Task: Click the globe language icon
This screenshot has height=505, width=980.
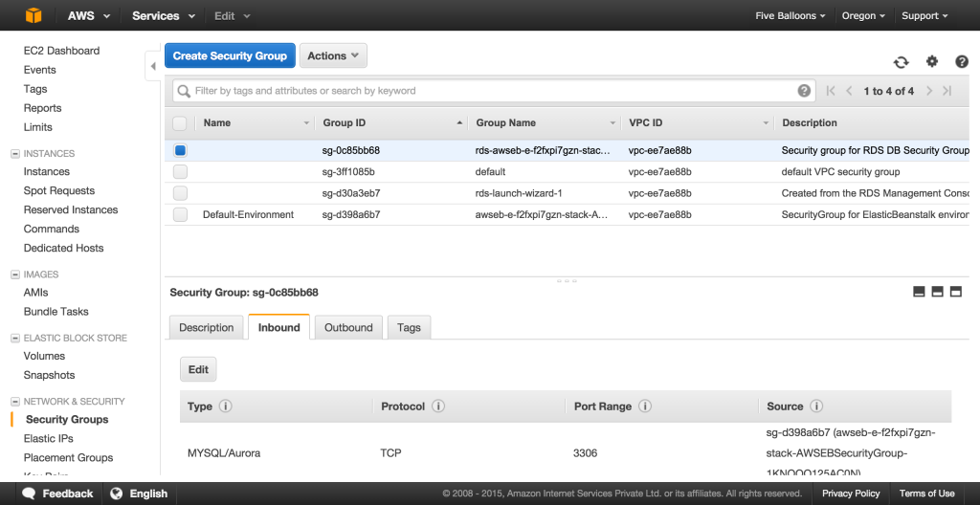Action: [x=116, y=494]
